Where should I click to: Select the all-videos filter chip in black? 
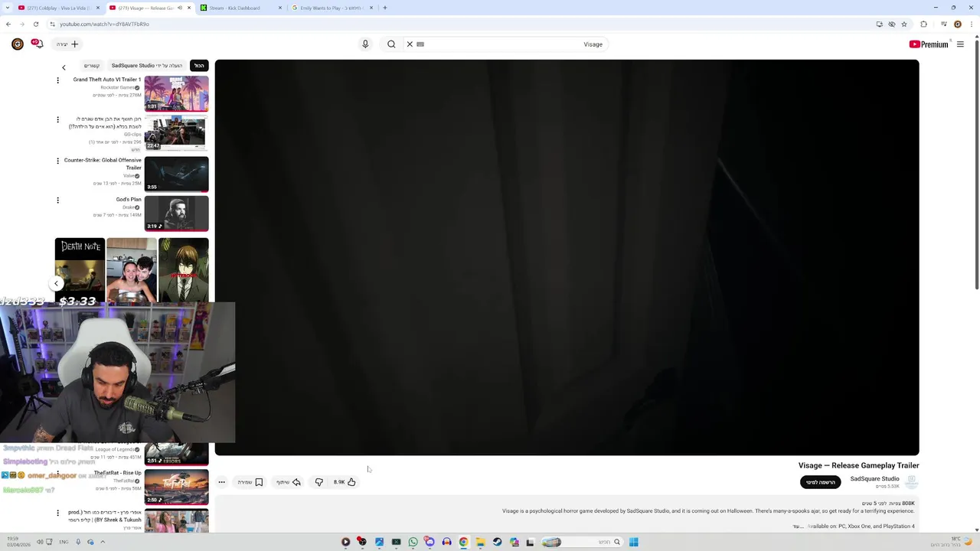pyautogui.click(x=199, y=66)
